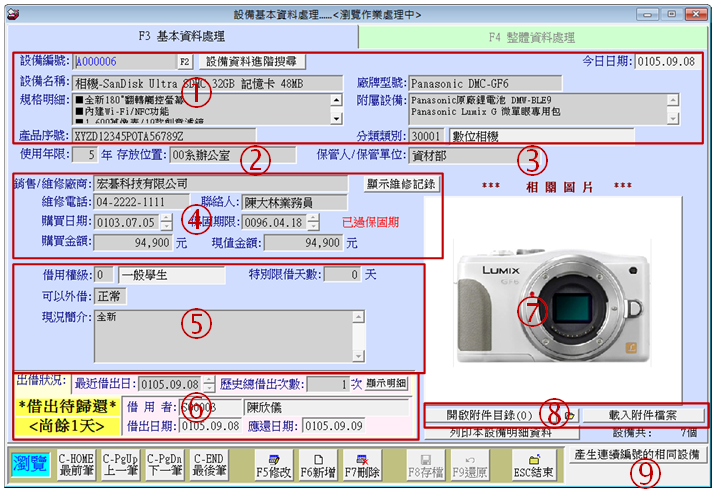716x493 pixels.
Task: Click the F6 新增 new record button
Action: tap(318, 465)
